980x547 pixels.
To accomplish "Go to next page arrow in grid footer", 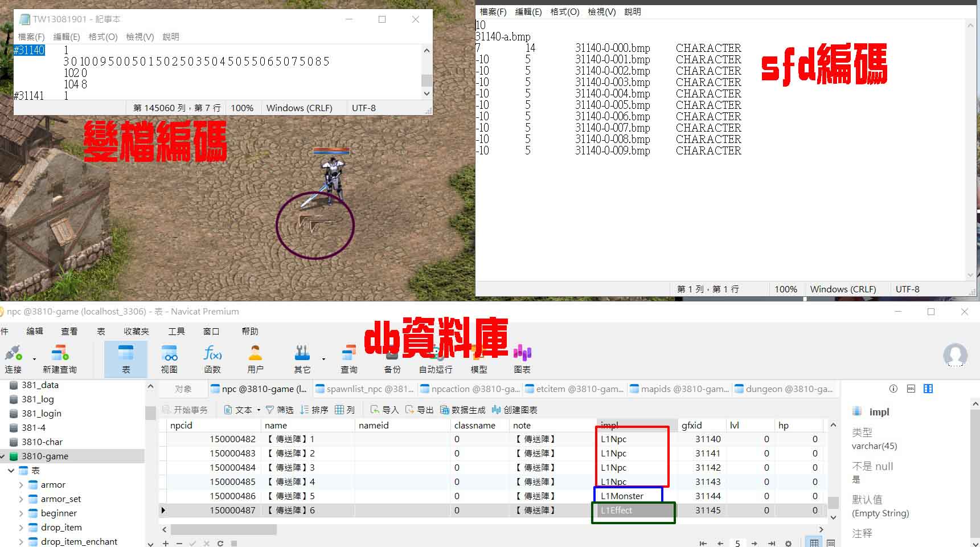I will pos(755,544).
